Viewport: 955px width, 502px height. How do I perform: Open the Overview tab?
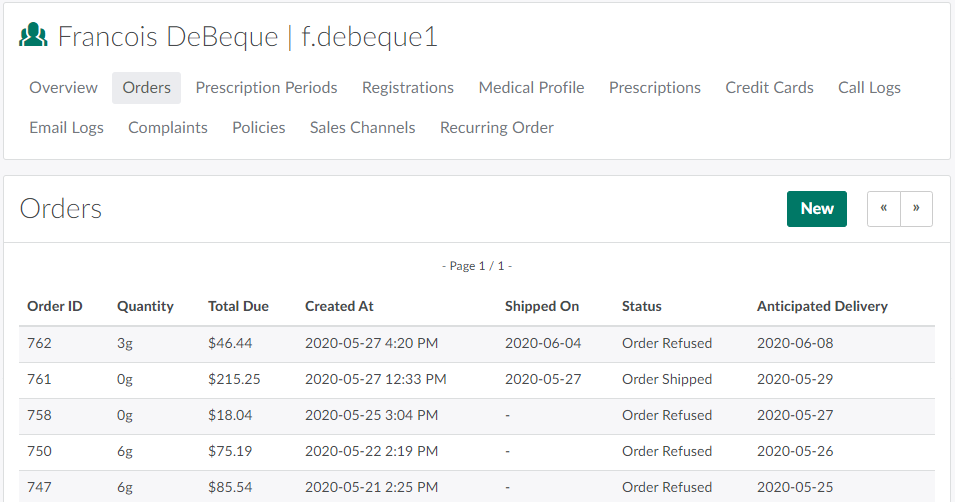[63, 88]
